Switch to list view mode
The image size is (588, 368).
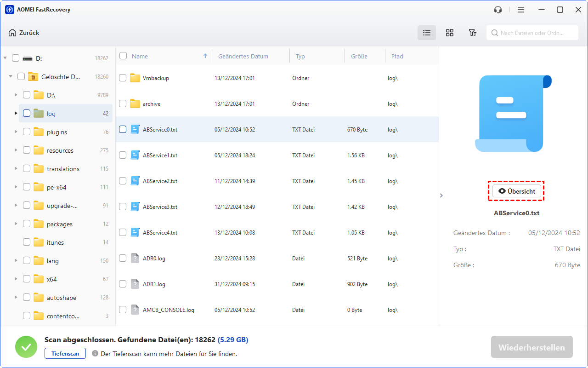point(427,33)
